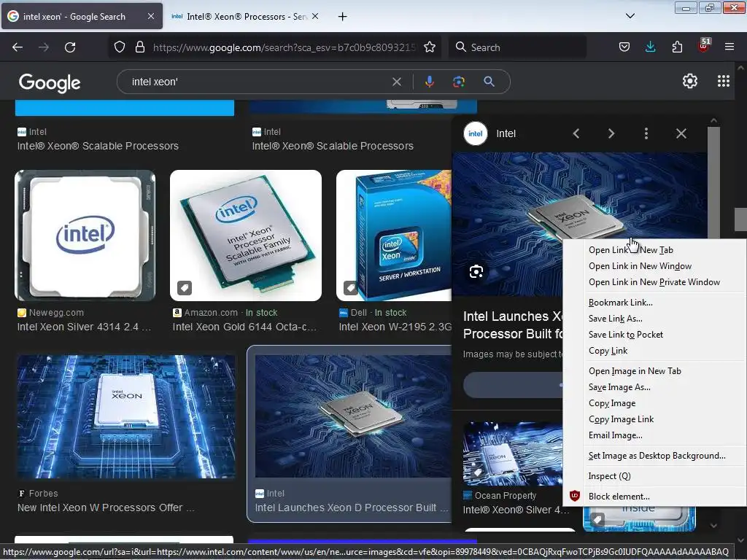Open Amazon Intel Xeon Gold 6144 result
Screen dimensions: 747x560
point(244,327)
